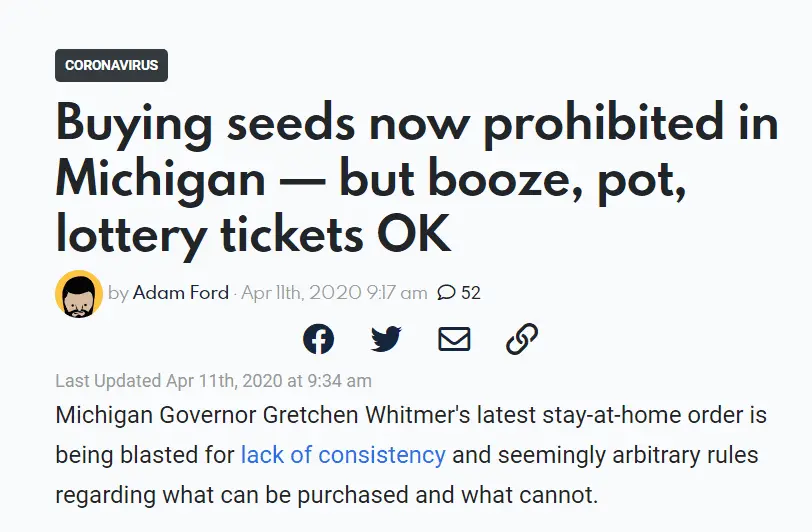The image size is (812, 532).
Task: Share the article on Twitter
Action: point(386,339)
